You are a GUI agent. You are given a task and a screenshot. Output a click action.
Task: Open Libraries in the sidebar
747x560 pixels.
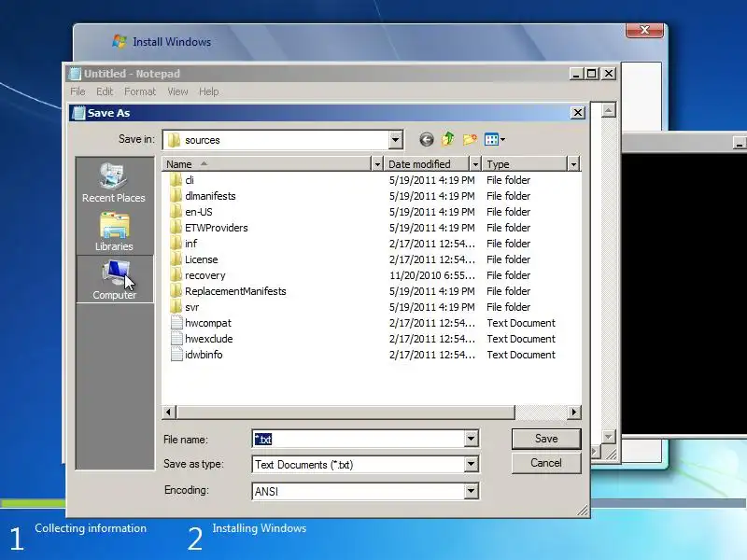114,231
